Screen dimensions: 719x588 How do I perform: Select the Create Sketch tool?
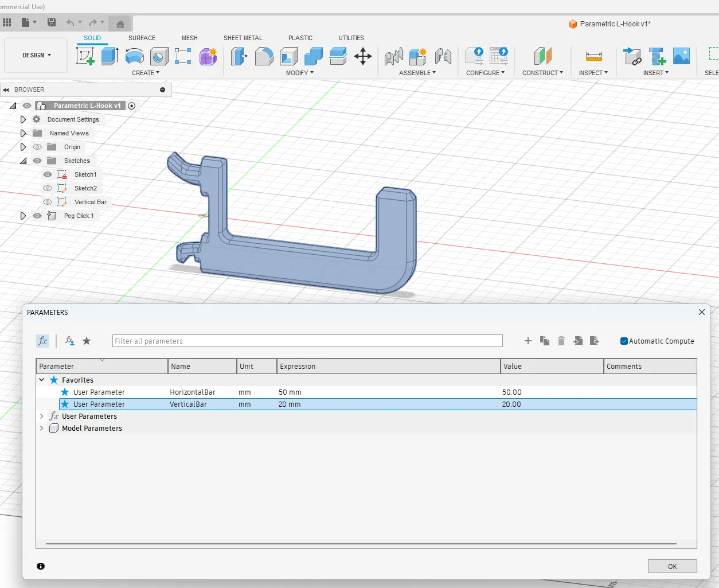click(86, 56)
